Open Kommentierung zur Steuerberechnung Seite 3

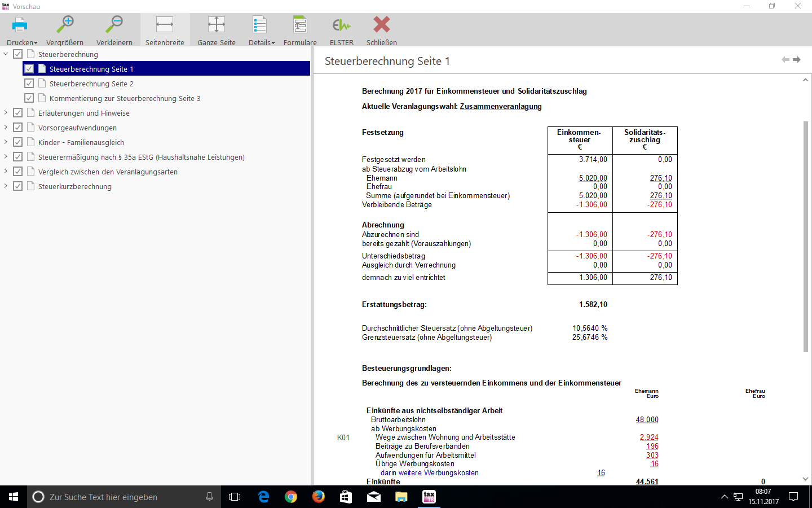[x=125, y=98]
